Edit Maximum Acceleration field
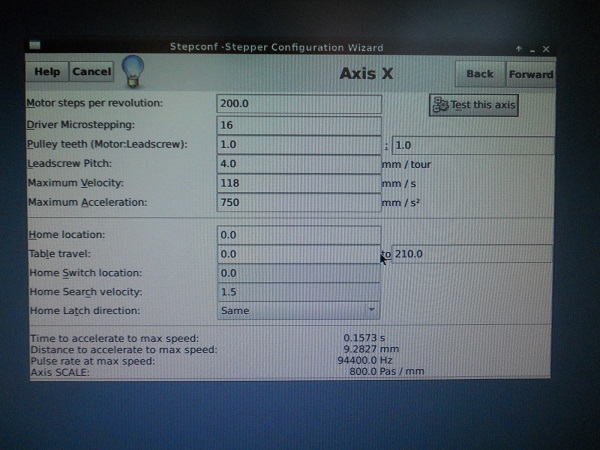Image resolution: width=600 pixels, height=450 pixels. pos(299,202)
